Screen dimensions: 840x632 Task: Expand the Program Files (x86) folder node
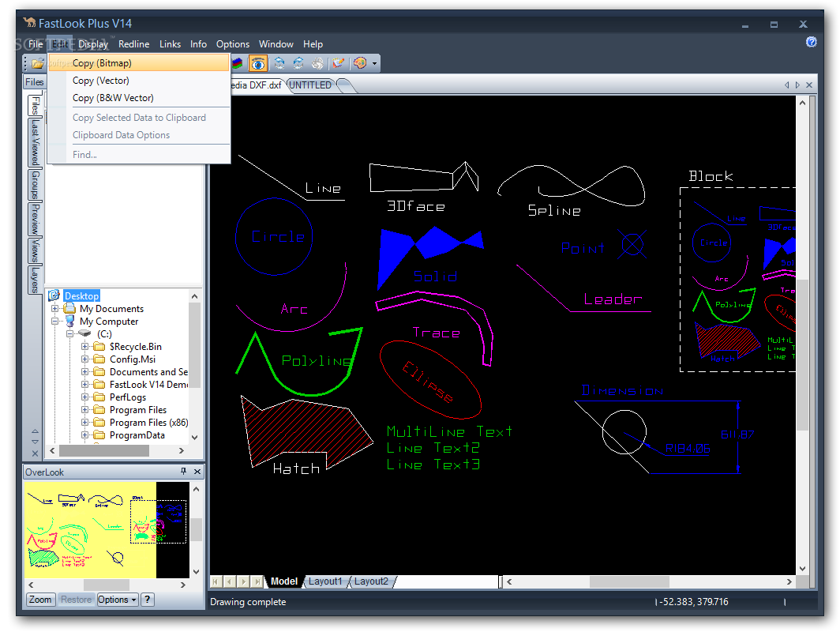coord(84,423)
